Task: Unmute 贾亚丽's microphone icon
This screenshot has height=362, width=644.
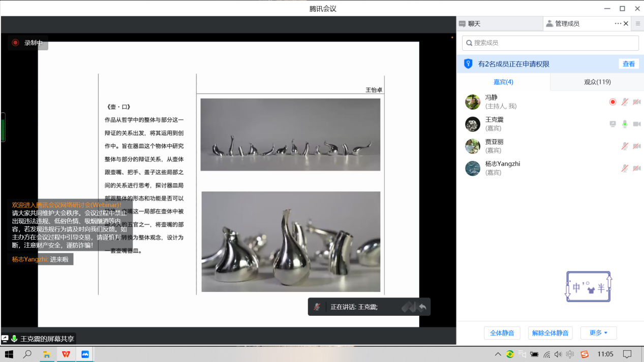Action: click(x=625, y=146)
